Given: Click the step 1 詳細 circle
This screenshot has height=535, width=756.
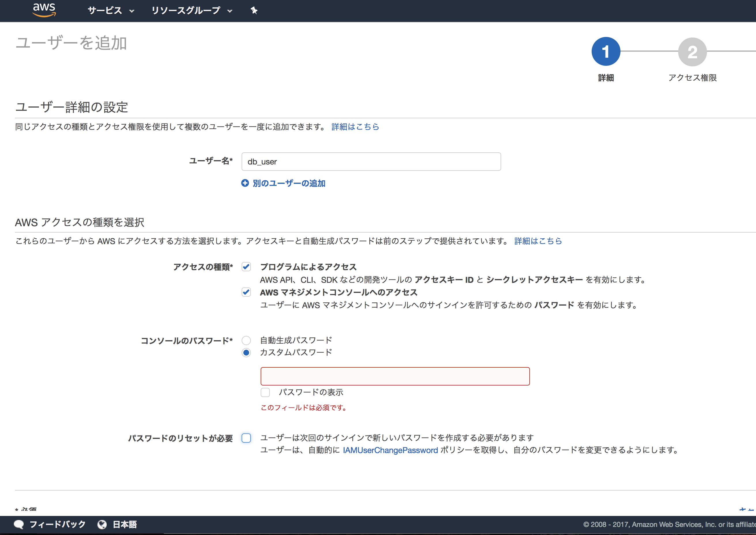Looking at the screenshot, I should point(606,51).
